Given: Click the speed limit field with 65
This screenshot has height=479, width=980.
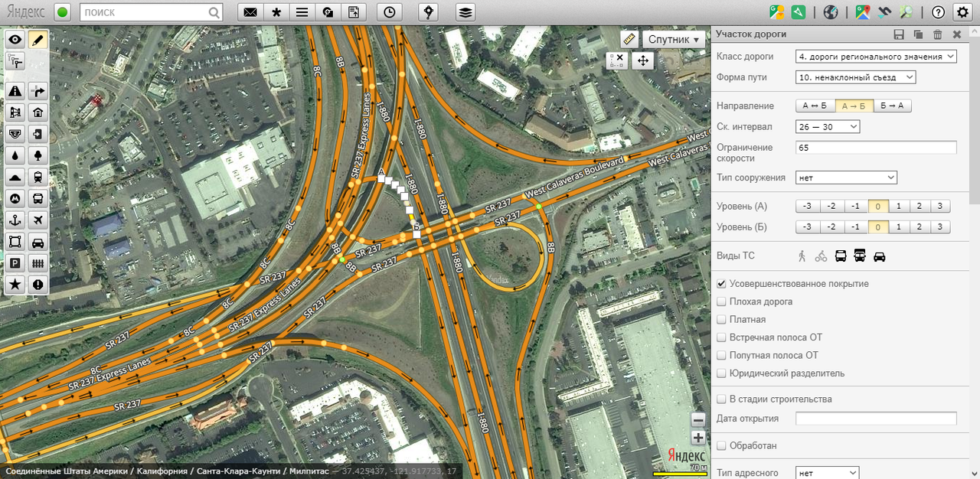Looking at the screenshot, I should 876,148.
